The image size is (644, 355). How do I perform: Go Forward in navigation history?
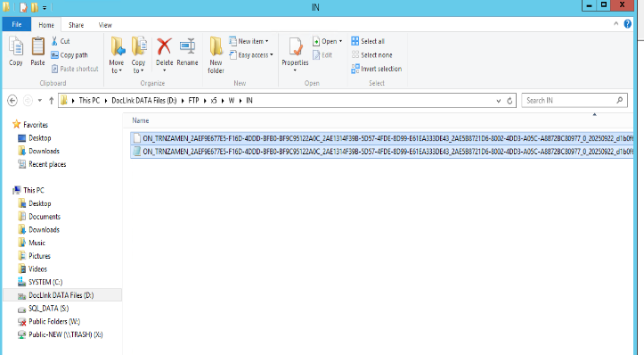(x=28, y=101)
